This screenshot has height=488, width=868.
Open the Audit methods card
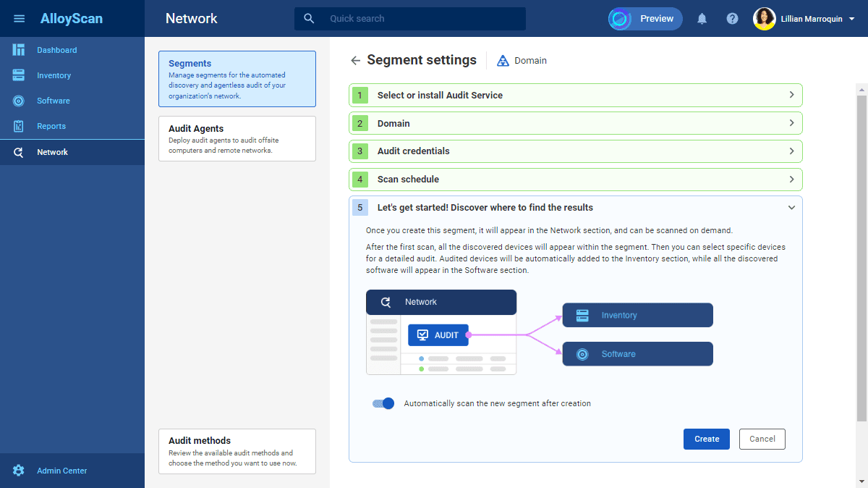[x=237, y=451]
